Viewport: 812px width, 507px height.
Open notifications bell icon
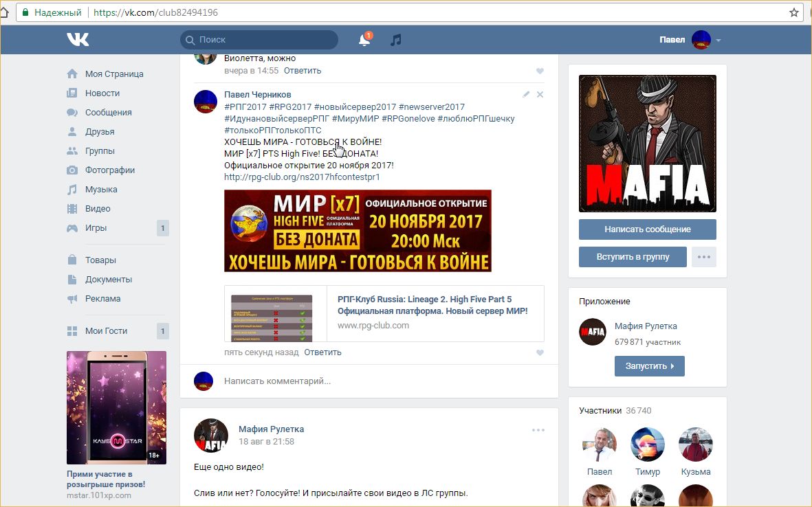tap(364, 39)
